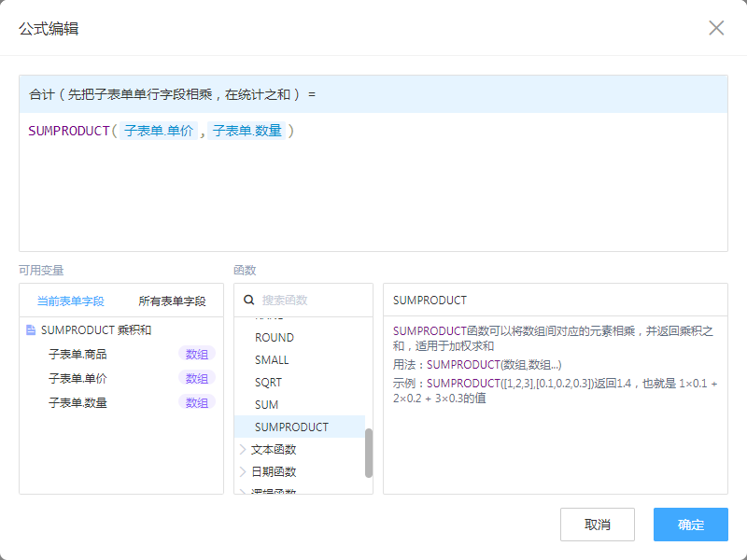This screenshot has height=560, width=747.
Task: Close the 公式编辑 dialog with X icon
Action: tap(716, 28)
